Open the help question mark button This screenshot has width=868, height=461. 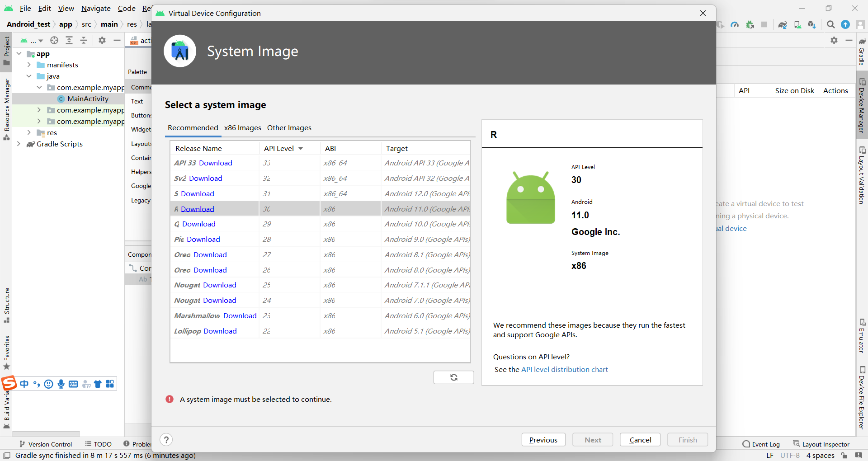166,440
